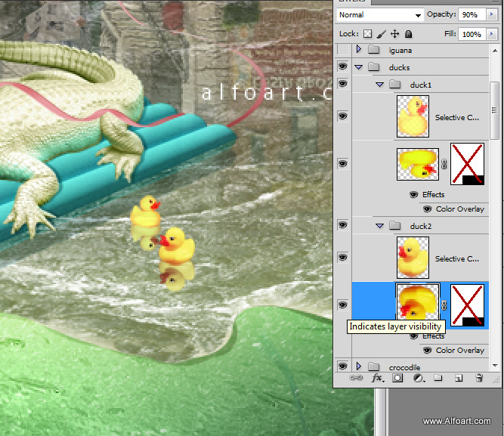504x436 pixels.
Task: Hide the duck1 group
Action: click(x=342, y=84)
